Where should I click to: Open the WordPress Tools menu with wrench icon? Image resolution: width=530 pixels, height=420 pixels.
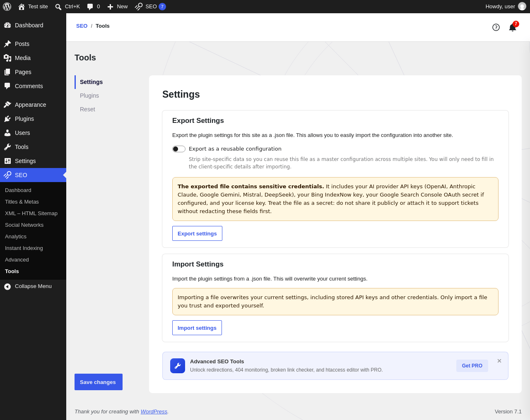coord(33,147)
